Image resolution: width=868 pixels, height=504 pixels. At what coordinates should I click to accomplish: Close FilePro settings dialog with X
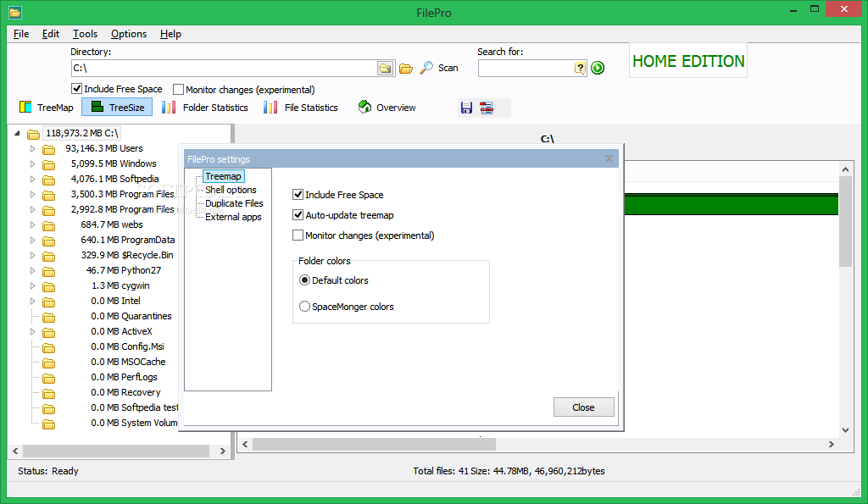click(x=609, y=158)
